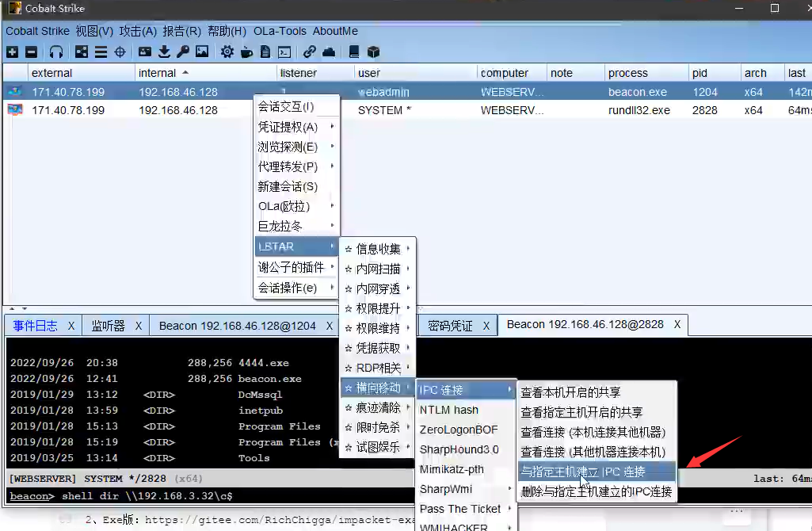Viewport: 812px width, 531px height.
Task: Click the crosshair target view icon
Action: 120,52
